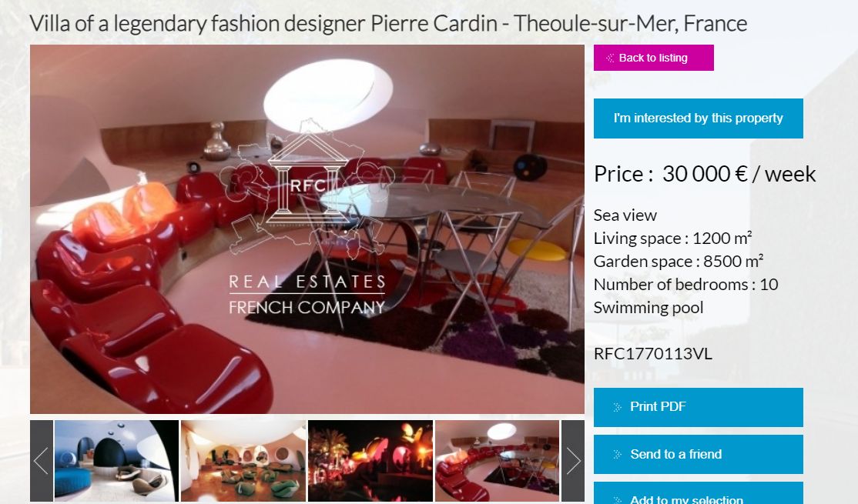This screenshot has width=858, height=504.
Task: Click the arrow icon beside Add to my selection
Action: coord(617,499)
